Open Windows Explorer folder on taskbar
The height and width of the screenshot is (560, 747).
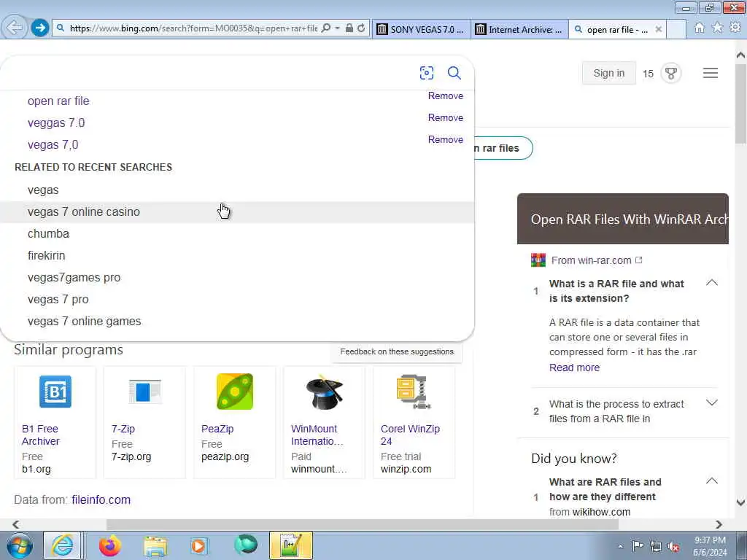coord(156,546)
